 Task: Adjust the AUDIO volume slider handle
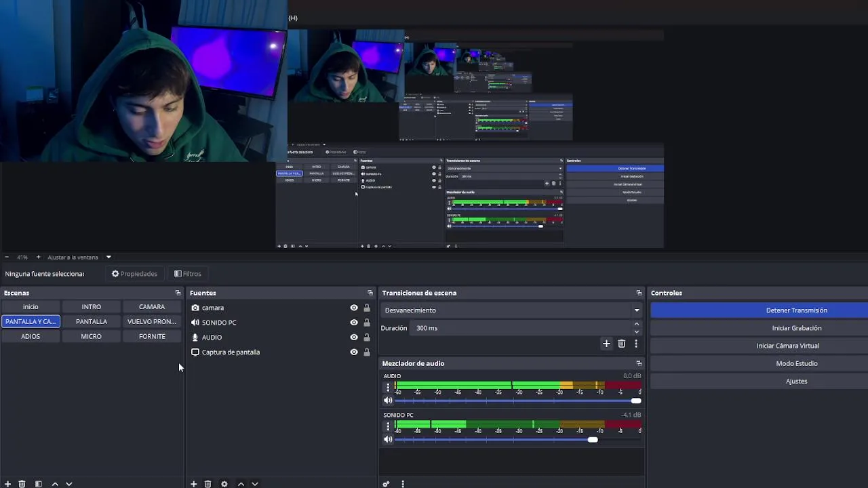(x=636, y=401)
